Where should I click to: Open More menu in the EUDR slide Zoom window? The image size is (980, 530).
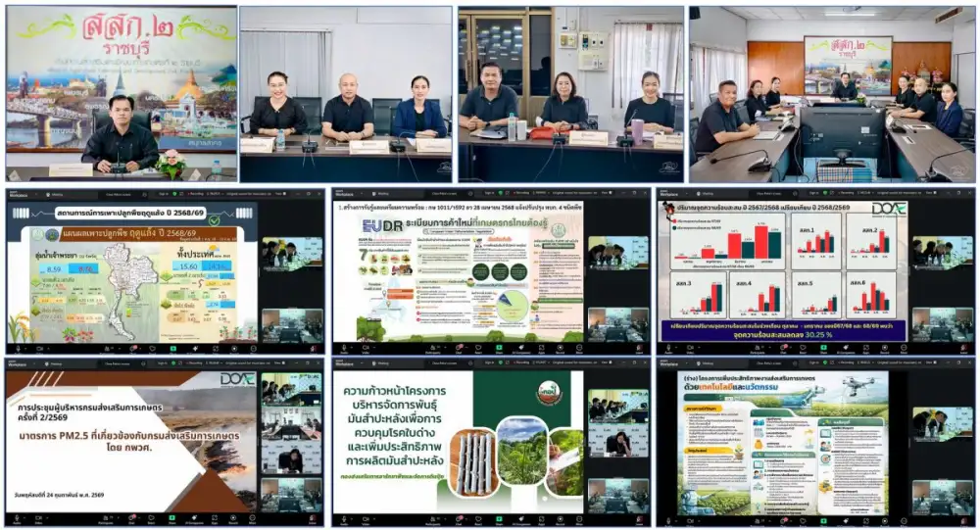click(x=579, y=348)
